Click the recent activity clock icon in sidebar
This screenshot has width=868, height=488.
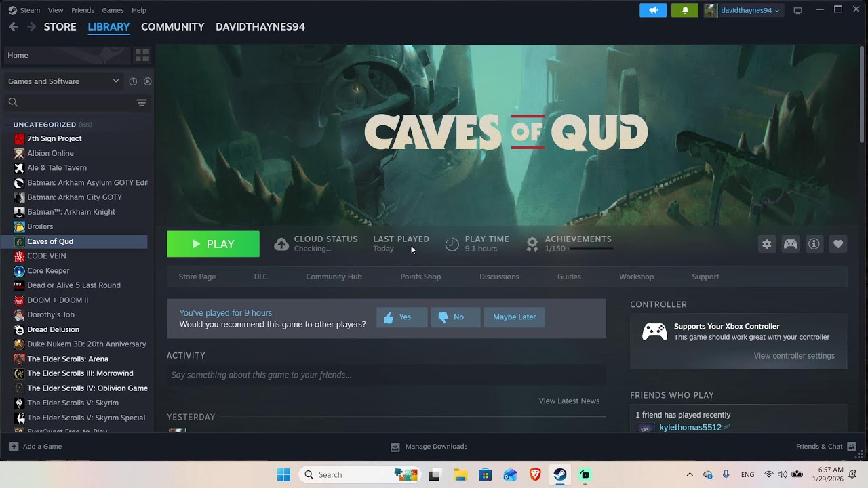click(x=133, y=81)
